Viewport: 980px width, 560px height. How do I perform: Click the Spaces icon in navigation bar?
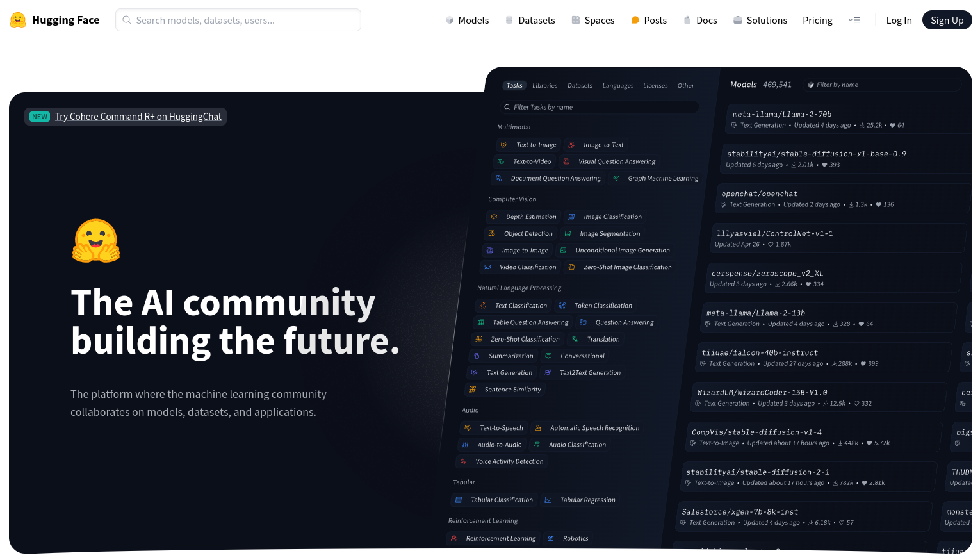pyautogui.click(x=576, y=21)
